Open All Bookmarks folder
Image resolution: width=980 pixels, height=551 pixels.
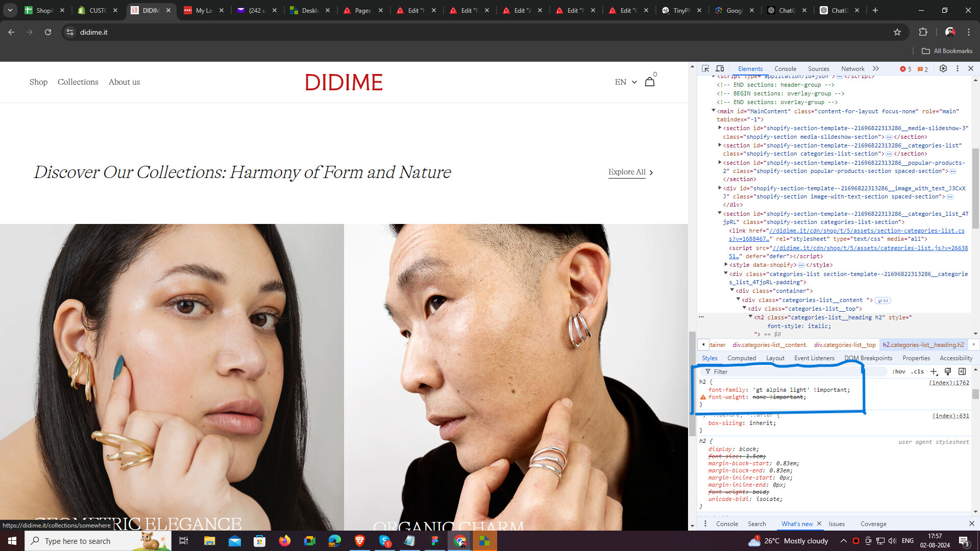(947, 51)
